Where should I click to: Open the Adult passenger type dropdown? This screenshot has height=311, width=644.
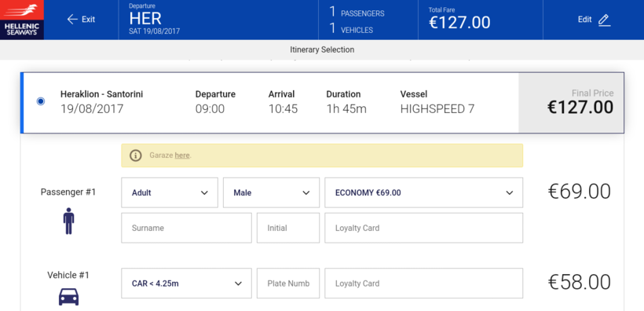point(170,192)
